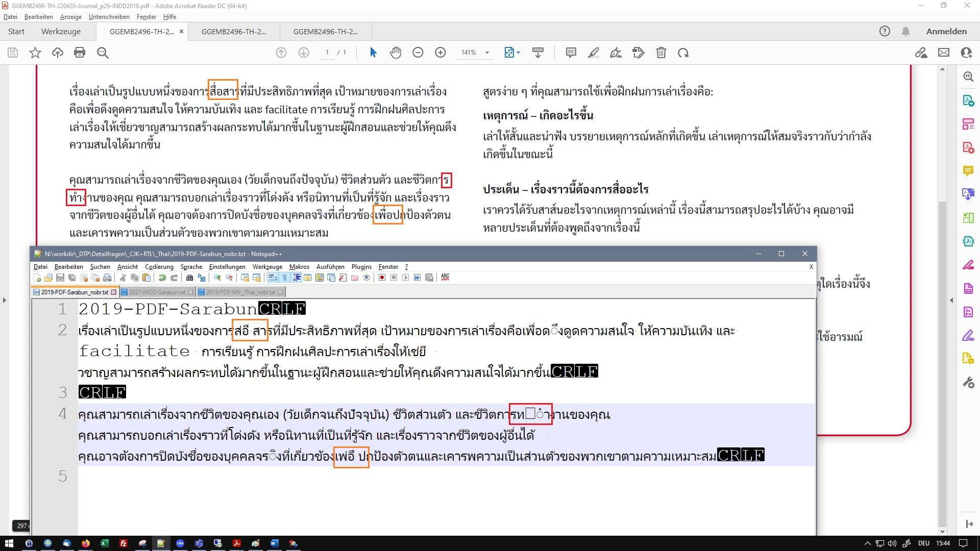Open the Werkzeuge tools view
This screenshot has height=551, width=980.
coord(61,31)
